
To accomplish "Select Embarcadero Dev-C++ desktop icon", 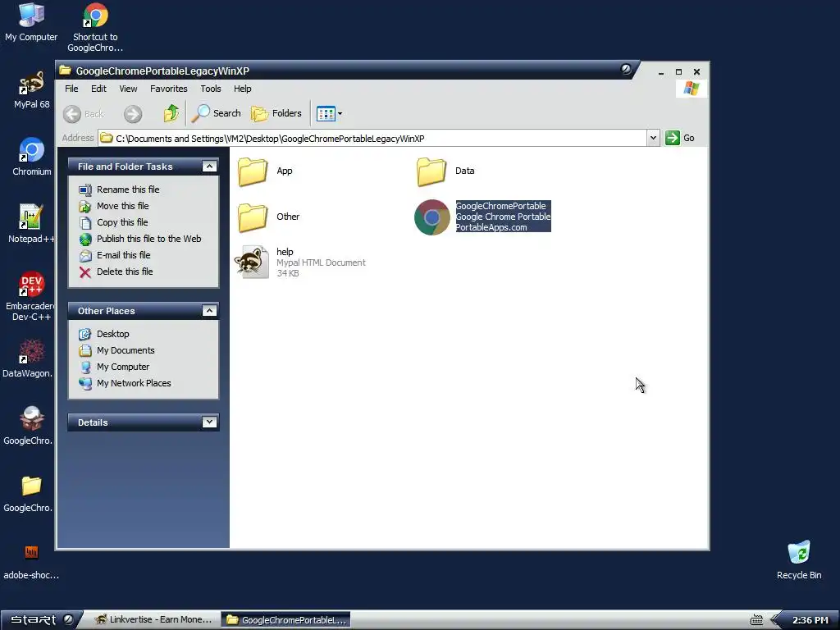I will click(x=31, y=285).
